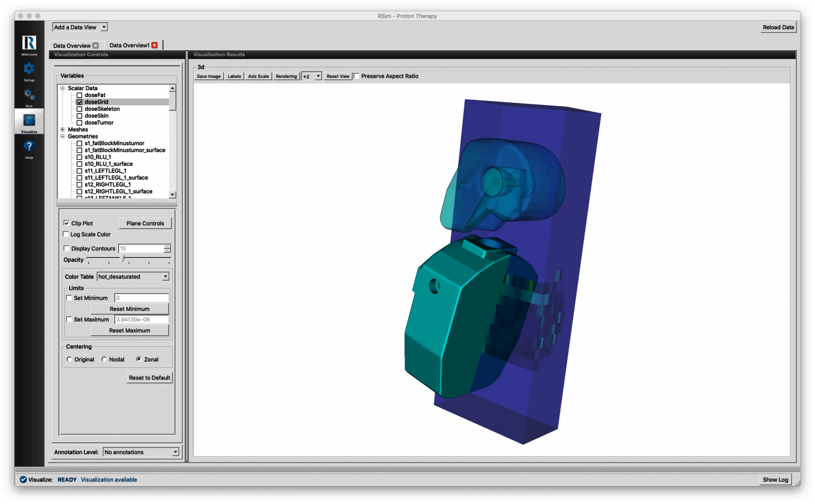Click the Welcome R icon
The width and height of the screenshot is (815, 504).
point(29,44)
